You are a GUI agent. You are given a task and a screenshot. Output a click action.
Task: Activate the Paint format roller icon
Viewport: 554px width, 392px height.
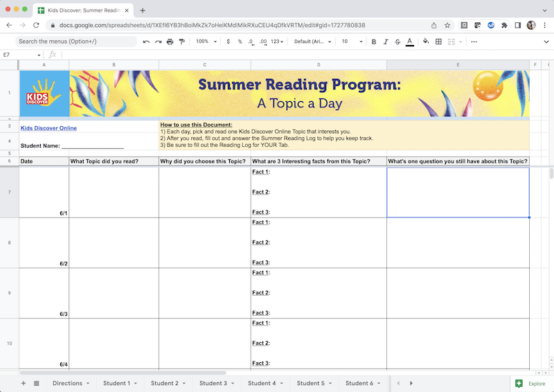182,42
